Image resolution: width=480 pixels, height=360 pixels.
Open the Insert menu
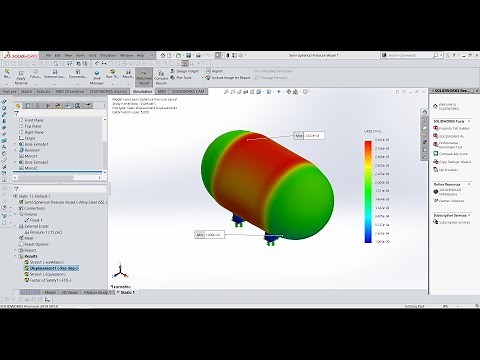(x=80, y=55)
